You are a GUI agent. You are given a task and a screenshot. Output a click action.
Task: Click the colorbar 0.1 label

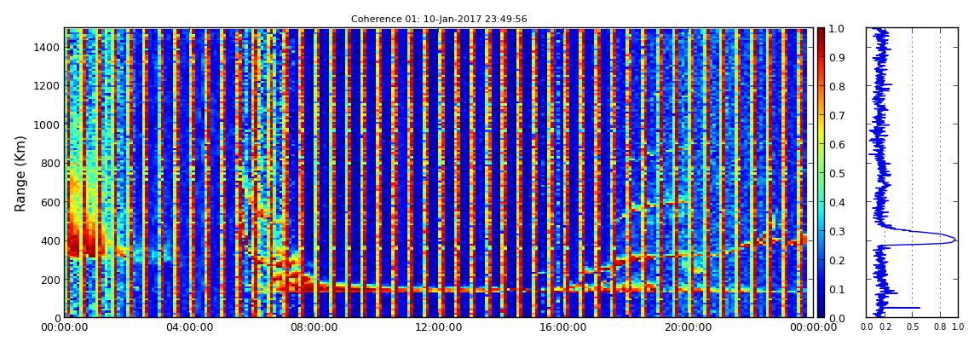click(x=836, y=289)
